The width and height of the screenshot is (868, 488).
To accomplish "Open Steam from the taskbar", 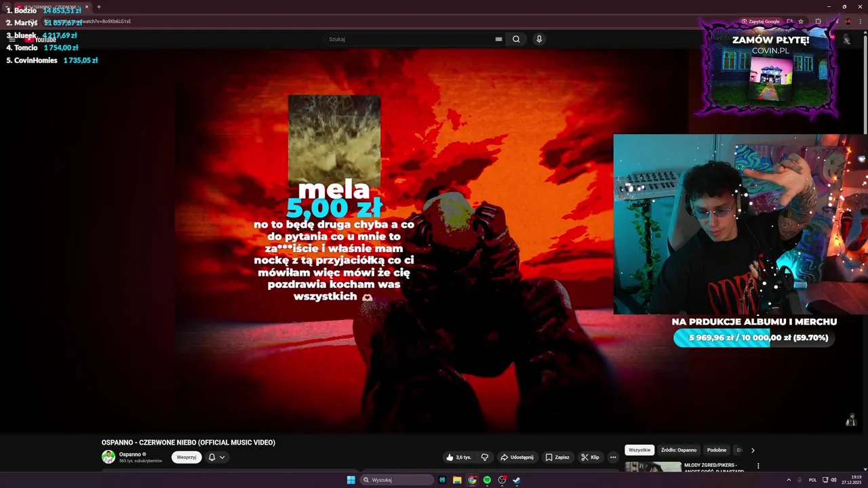I will click(516, 480).
